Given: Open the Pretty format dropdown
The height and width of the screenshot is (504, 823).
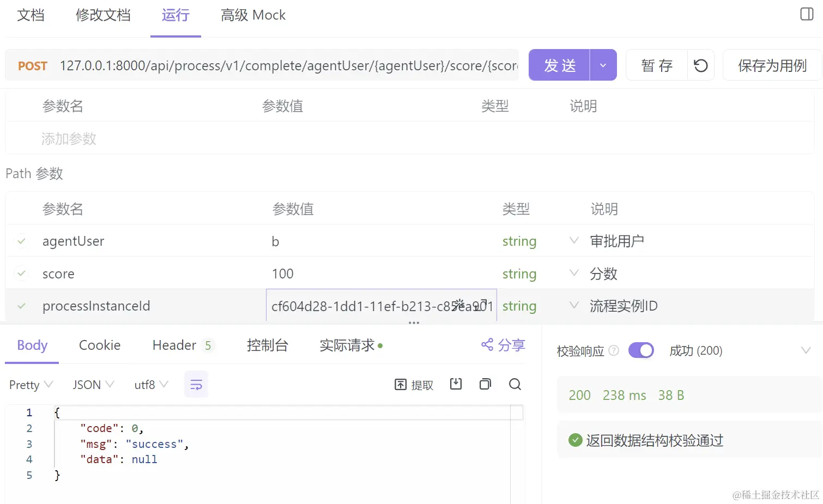Looking at the screenshot, I should (x=30, y=384).
